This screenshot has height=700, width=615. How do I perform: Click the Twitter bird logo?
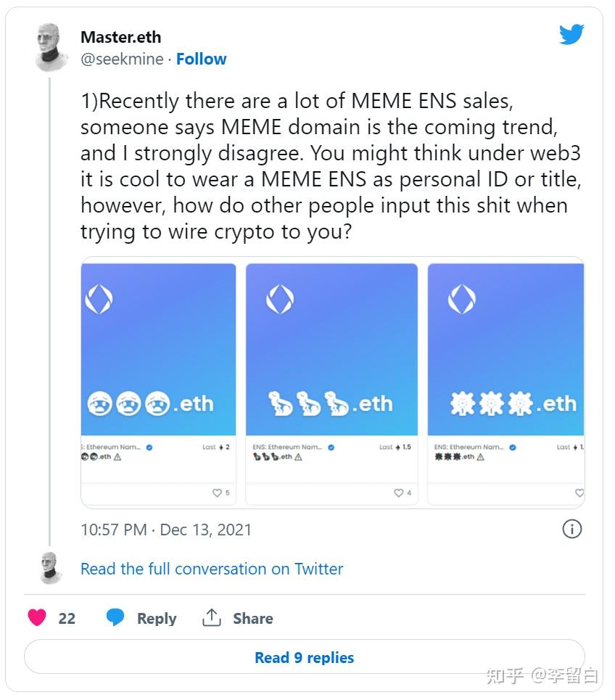click(571, 34)
